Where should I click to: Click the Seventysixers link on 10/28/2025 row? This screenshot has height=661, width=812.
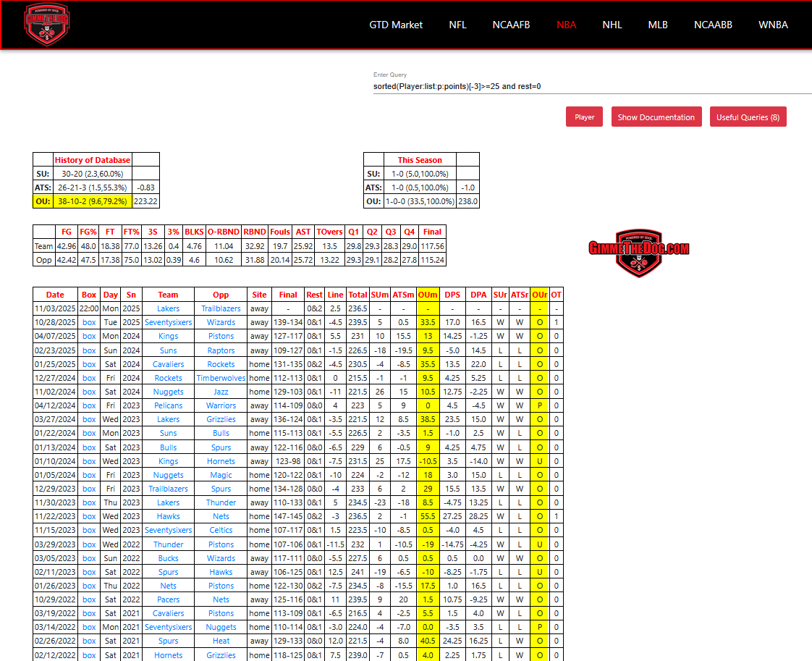click(169, 322)
